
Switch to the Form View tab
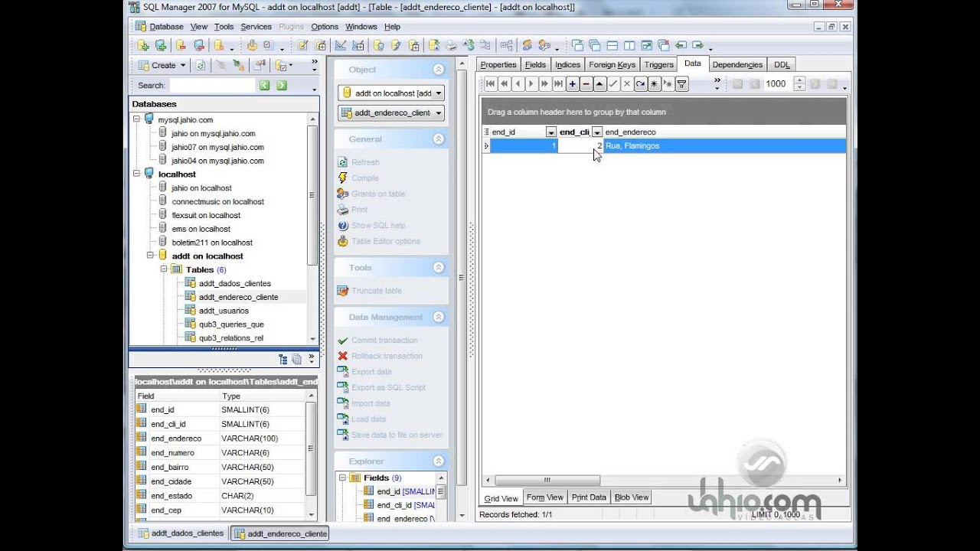(x=545, y=497)
